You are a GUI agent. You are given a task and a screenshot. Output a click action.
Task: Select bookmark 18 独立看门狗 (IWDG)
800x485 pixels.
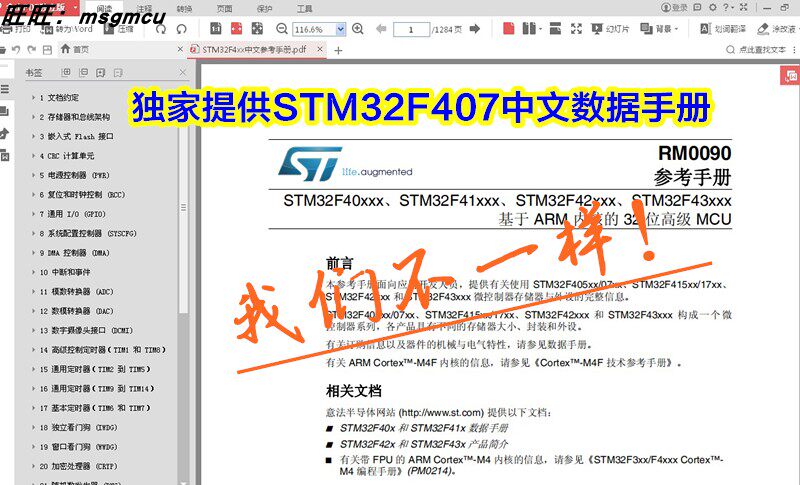tap(79, 427)
